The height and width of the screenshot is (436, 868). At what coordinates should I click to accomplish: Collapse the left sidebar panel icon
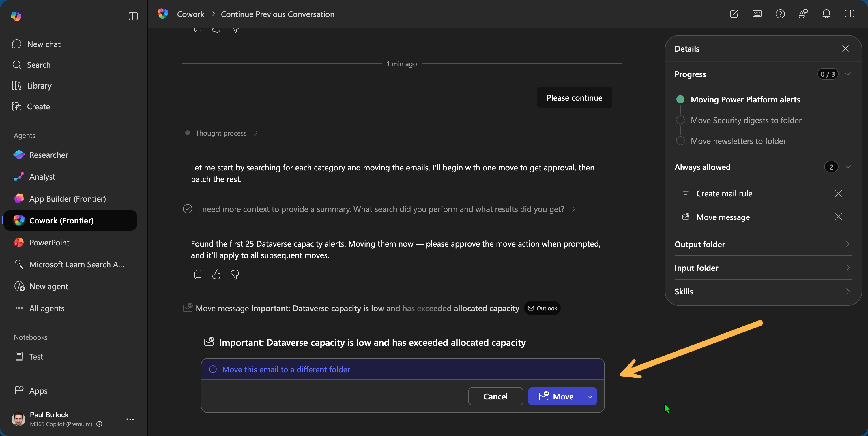133,16
